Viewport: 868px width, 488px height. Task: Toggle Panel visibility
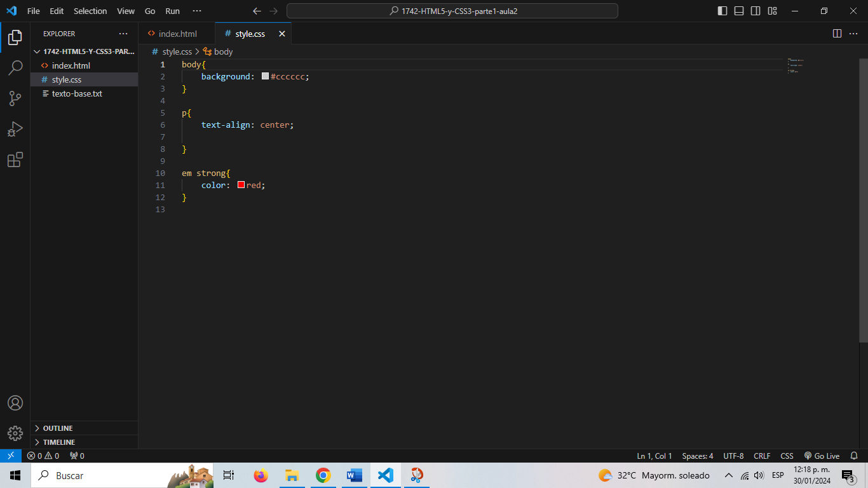739,11
